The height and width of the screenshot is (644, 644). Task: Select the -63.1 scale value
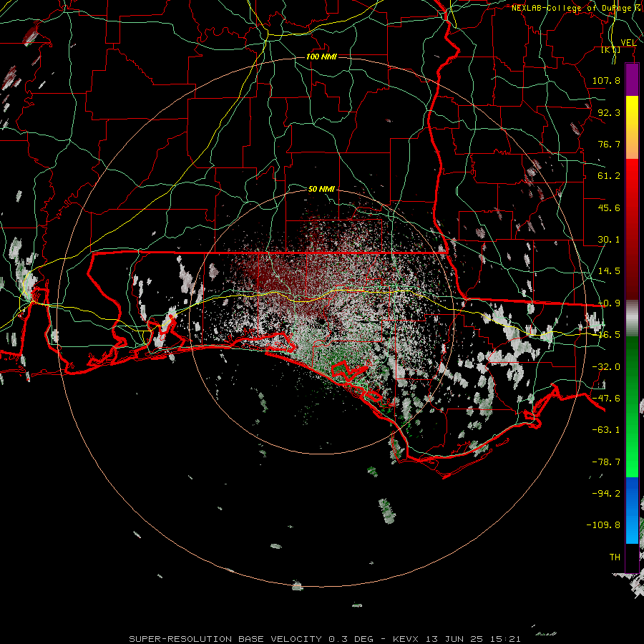[606, 430]
